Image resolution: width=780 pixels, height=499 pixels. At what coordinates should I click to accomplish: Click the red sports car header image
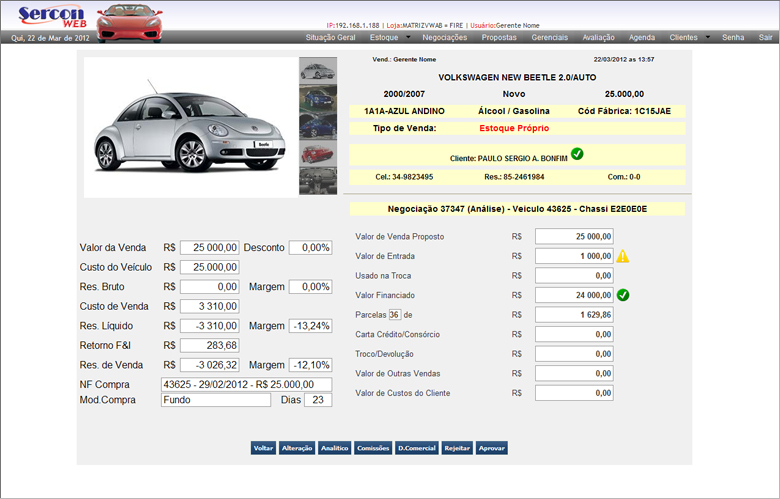pos(129,23)
